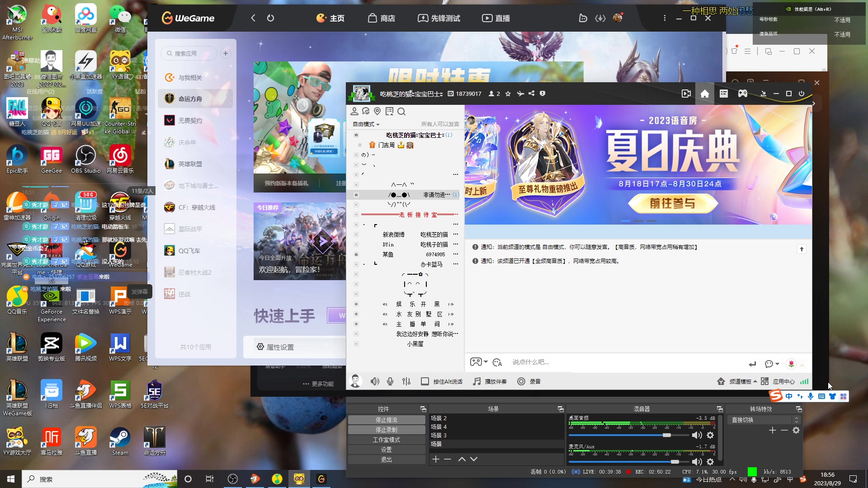Click the YY channel share icon
Image resolution: width=868 pixels, height=488 pixels.
pos(532,94)
